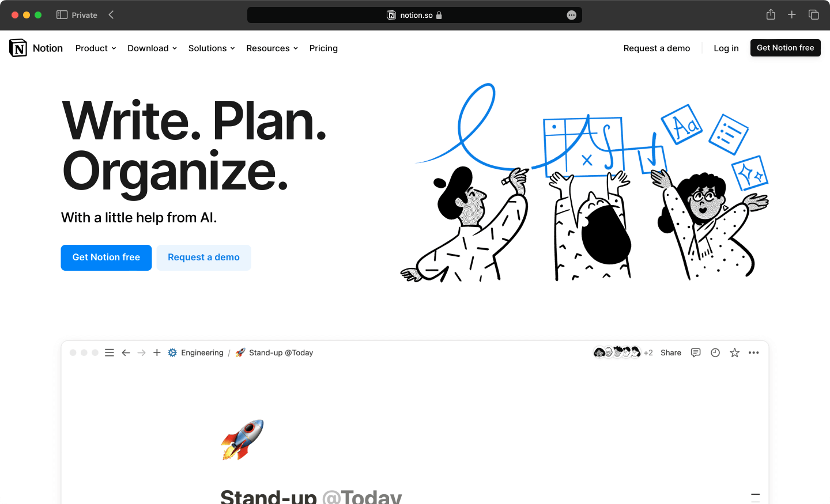Viewport: 830px width, 504px height.
Task: Click the Notion logo icon
Action: click(18, 48)
